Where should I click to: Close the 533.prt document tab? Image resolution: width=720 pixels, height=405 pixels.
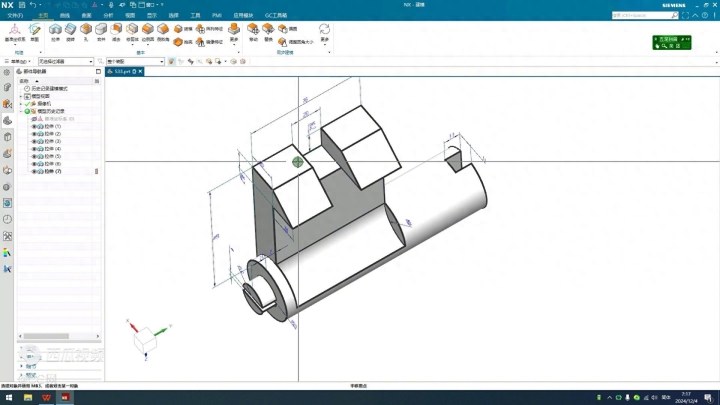click(x=140, y=71)
